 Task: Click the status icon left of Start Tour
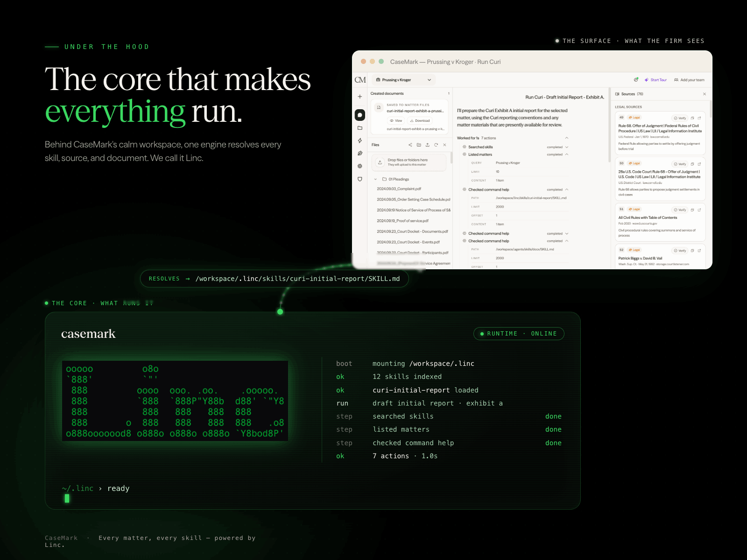pos(636,80)
